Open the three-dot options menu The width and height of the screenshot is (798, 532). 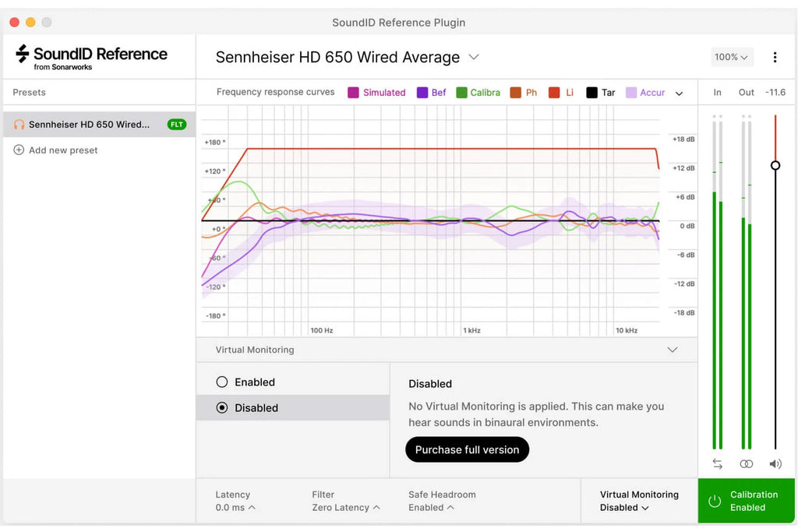coord(775,57)
